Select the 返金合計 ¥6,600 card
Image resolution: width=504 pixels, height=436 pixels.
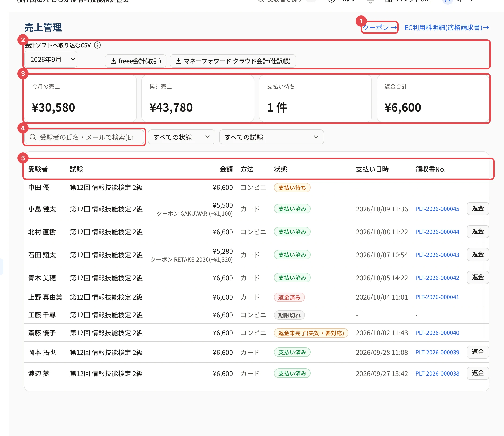click(x=433, y=98)
